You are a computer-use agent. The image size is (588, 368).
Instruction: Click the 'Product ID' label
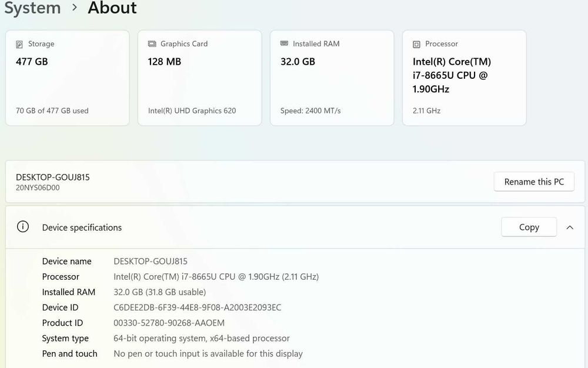[x=62, y=323]
